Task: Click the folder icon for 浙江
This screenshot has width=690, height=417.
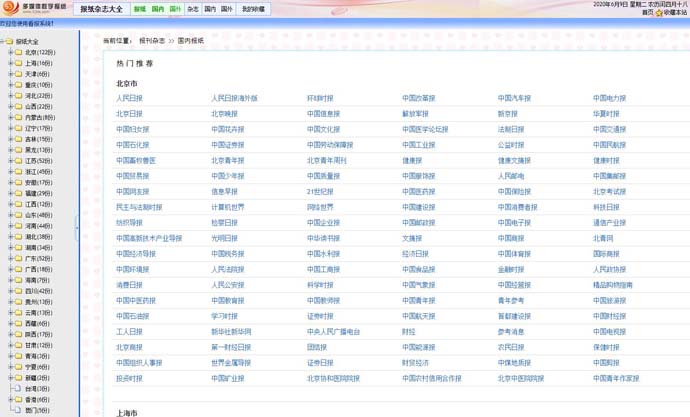Action: pyautogui.click(x=18, y=172)
